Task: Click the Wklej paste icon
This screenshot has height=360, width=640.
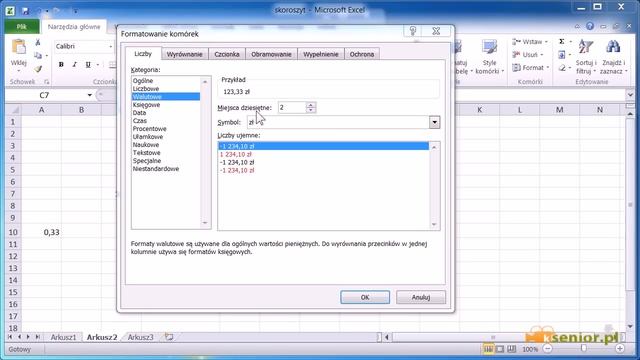Action: [x=19, y=47]
